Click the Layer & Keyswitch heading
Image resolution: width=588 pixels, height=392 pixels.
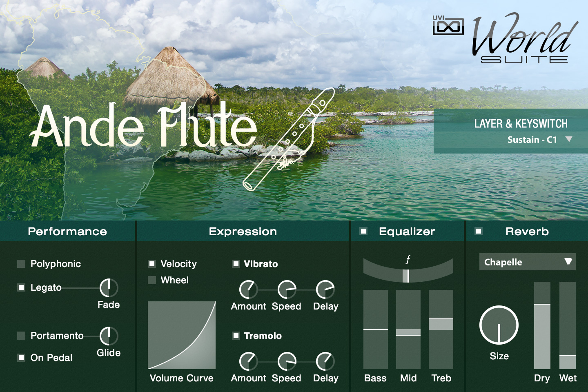(x=521, y=124)
